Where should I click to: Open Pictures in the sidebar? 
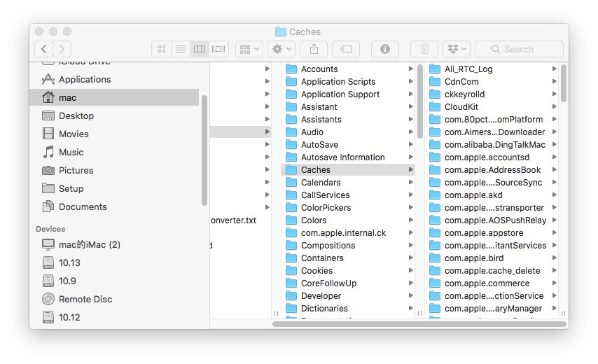pyautogui.click(x=114, y=170)
